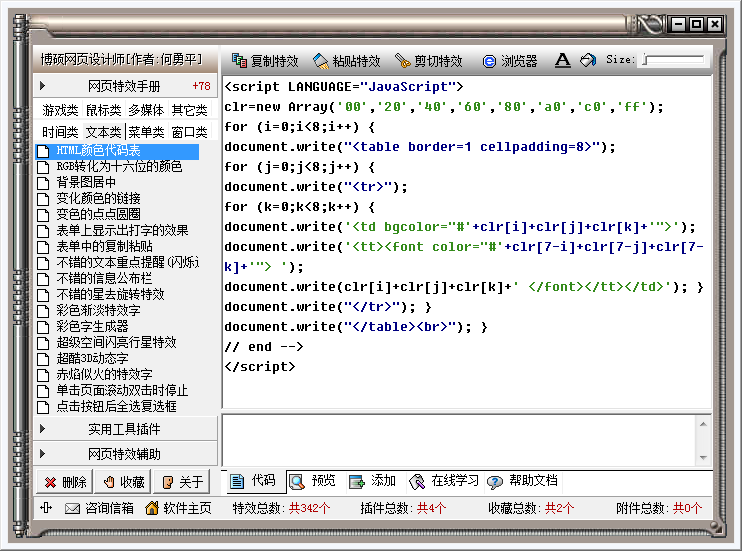Click the paint bucket color icon
Image resolution: width=742 pixels, height=551 pixels.
(x=588, y=60)
